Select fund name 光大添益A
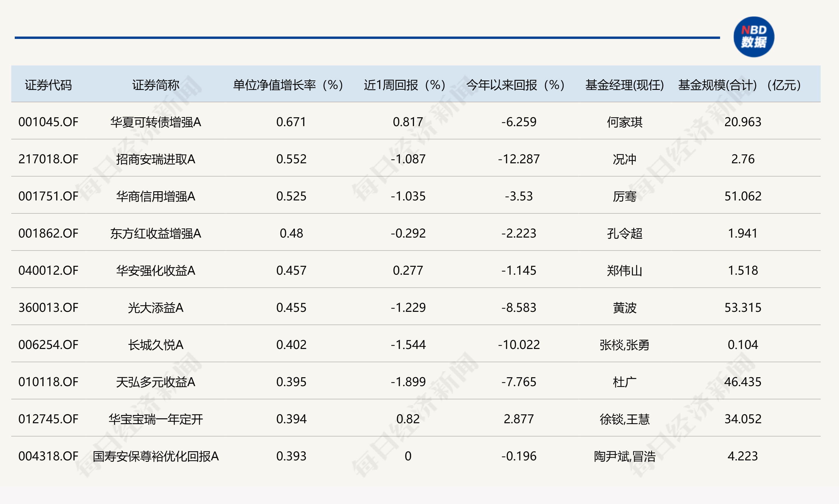 pyautogui.click(x=156, y=307)
